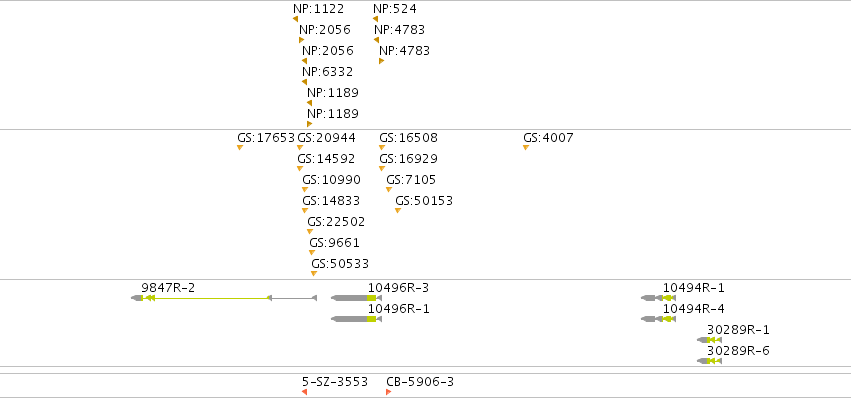Click the 30289R-6 transcript glyph

coord(709,361)
